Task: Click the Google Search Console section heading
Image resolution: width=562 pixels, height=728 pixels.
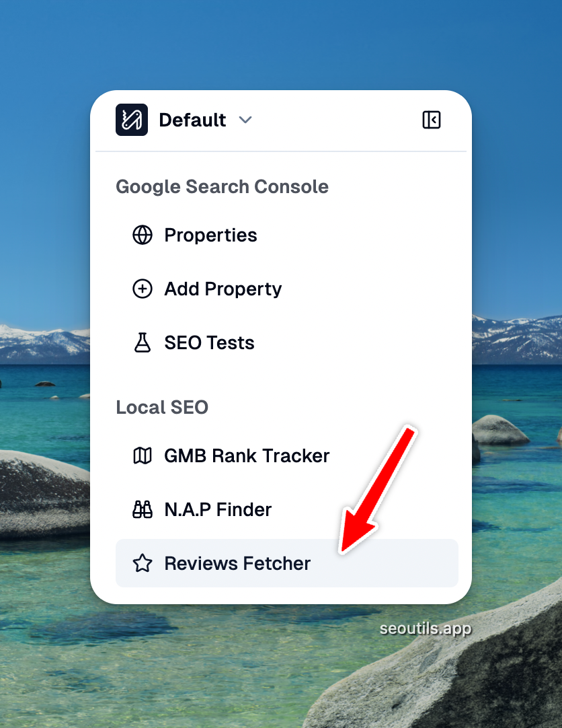Action: point(222,186)
